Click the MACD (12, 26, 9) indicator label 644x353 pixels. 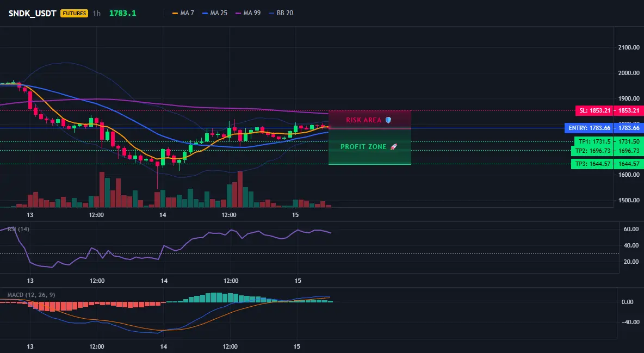pyautogui.click(x=31, y=295)
